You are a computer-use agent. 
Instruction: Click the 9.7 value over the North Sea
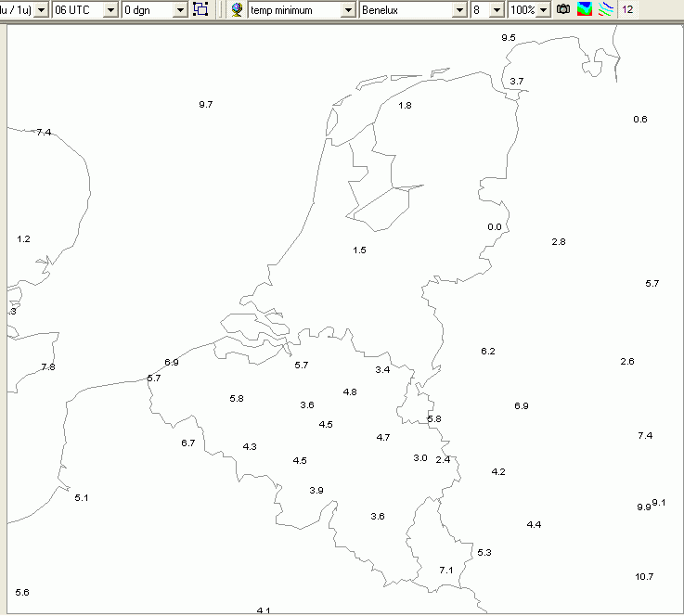tap(205, 105)
